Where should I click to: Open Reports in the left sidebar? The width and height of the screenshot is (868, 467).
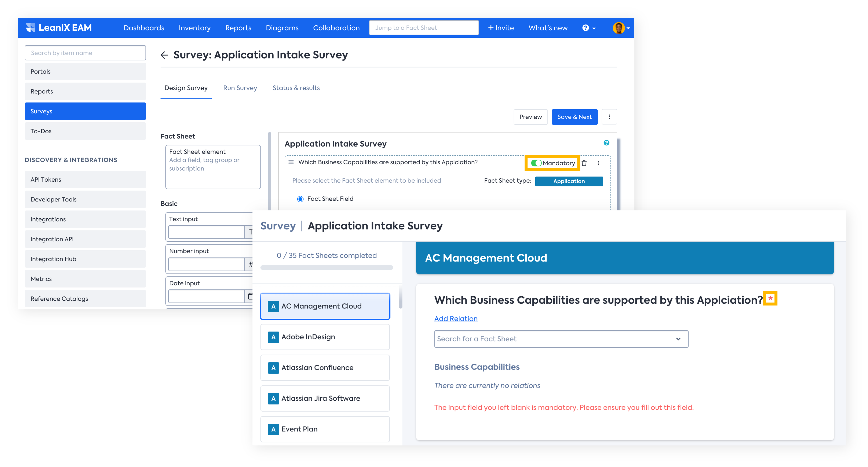tap(85, 91)
